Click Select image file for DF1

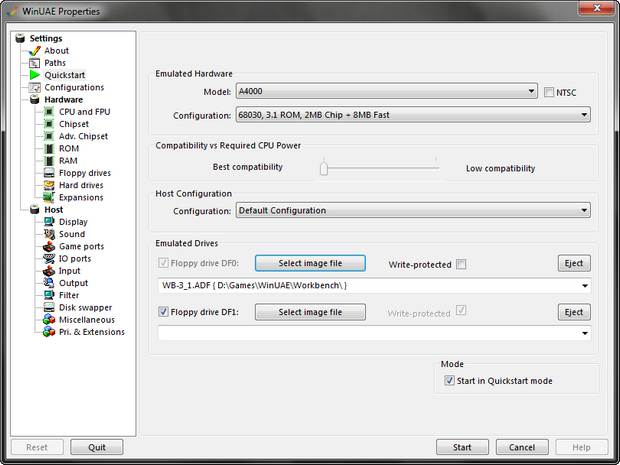[310, 312]
